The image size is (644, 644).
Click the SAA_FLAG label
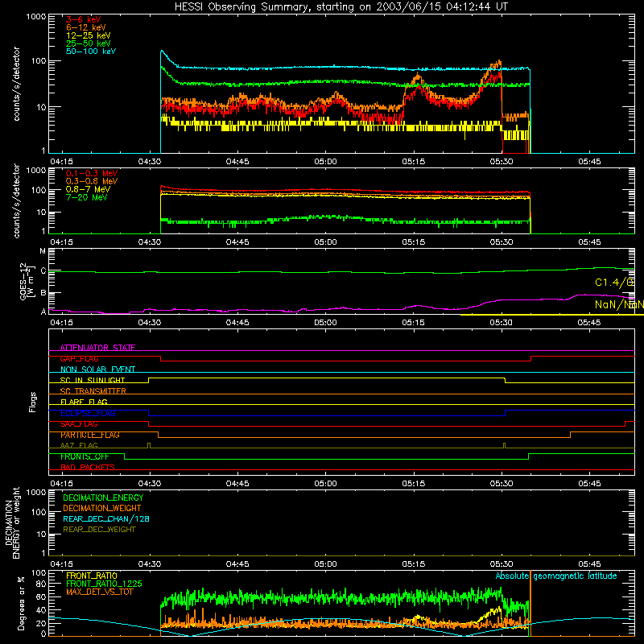pyautogui.click(x=79, y=424)
